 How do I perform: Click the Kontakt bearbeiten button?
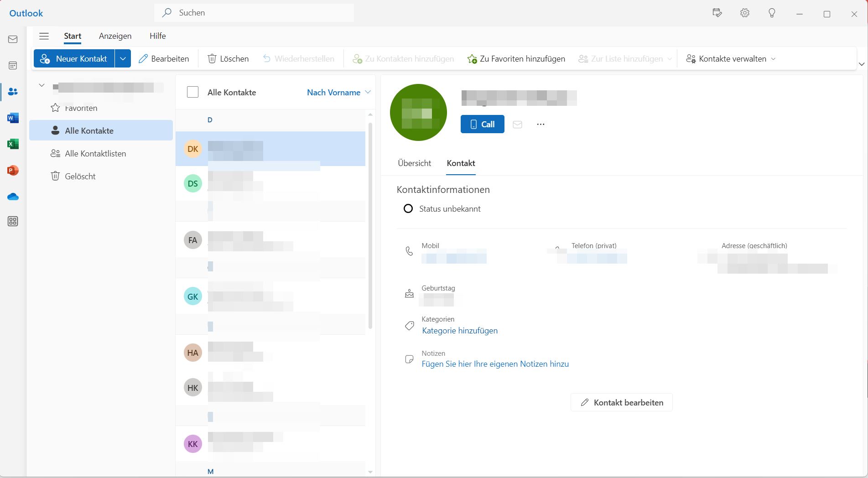621,402
